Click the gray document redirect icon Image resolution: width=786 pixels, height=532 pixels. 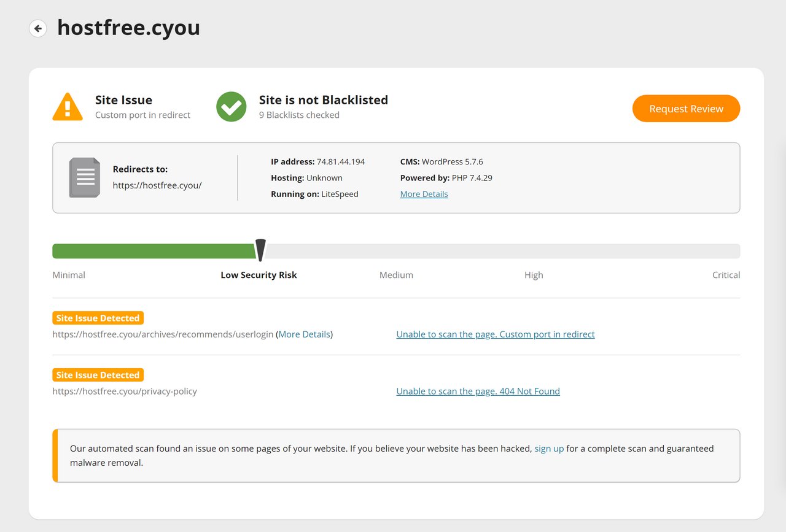84,177
